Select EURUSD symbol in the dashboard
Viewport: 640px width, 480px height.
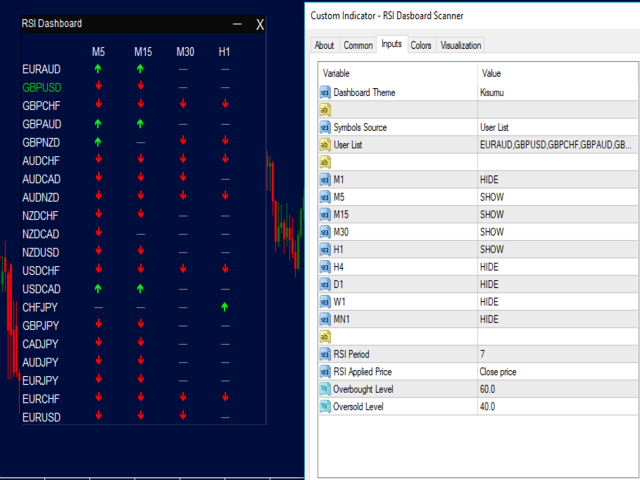41,417
